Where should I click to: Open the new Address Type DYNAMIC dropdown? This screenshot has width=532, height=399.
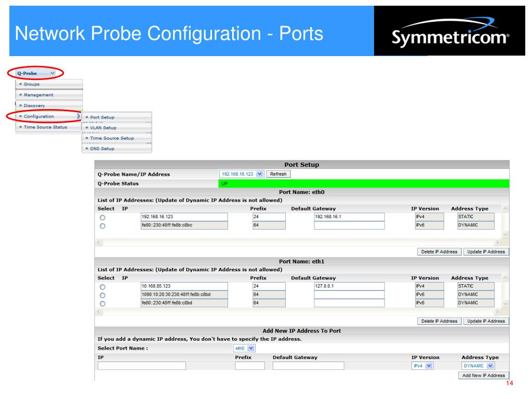click(478, 366)
